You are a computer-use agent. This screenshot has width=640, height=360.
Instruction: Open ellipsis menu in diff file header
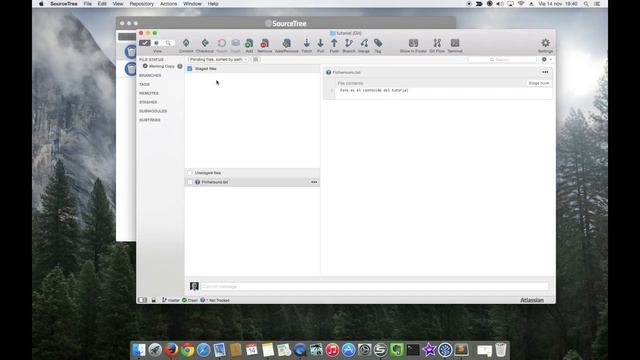pos(545,72)
